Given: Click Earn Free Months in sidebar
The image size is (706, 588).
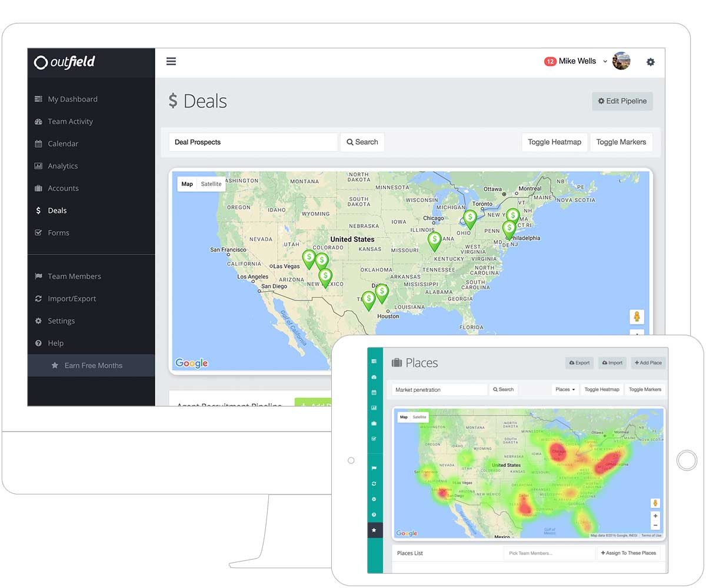Looking at the screenshot, I should click(91, 365).
